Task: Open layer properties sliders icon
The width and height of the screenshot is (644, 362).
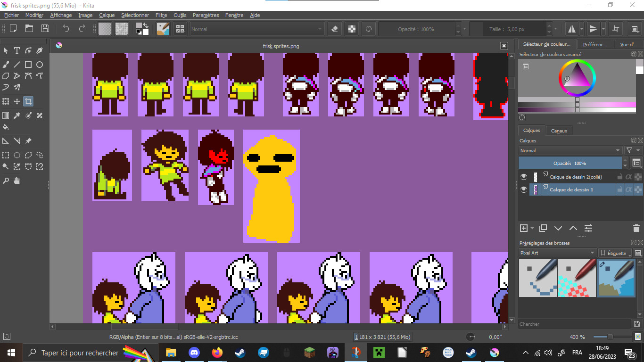Action: click(588, 228)
